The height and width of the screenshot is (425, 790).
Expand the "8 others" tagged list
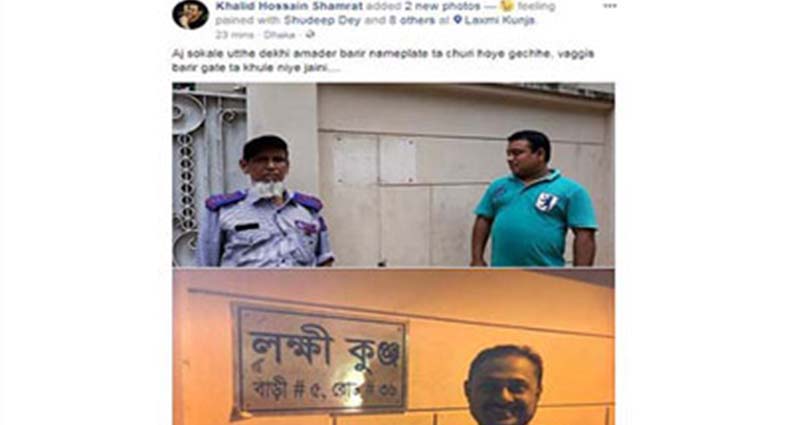411,20
